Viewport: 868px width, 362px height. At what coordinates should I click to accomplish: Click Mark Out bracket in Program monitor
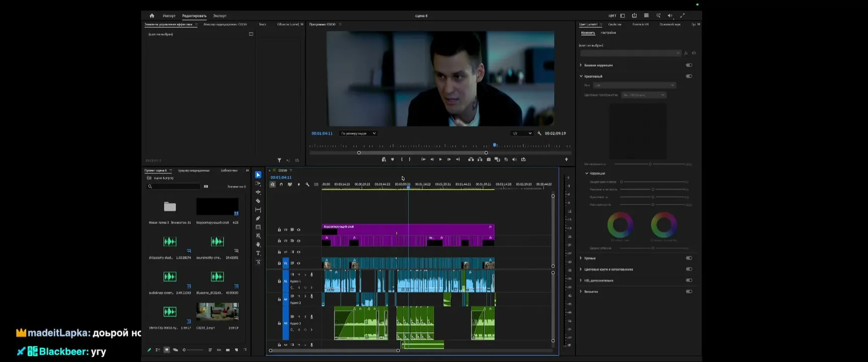coord(410,159)
